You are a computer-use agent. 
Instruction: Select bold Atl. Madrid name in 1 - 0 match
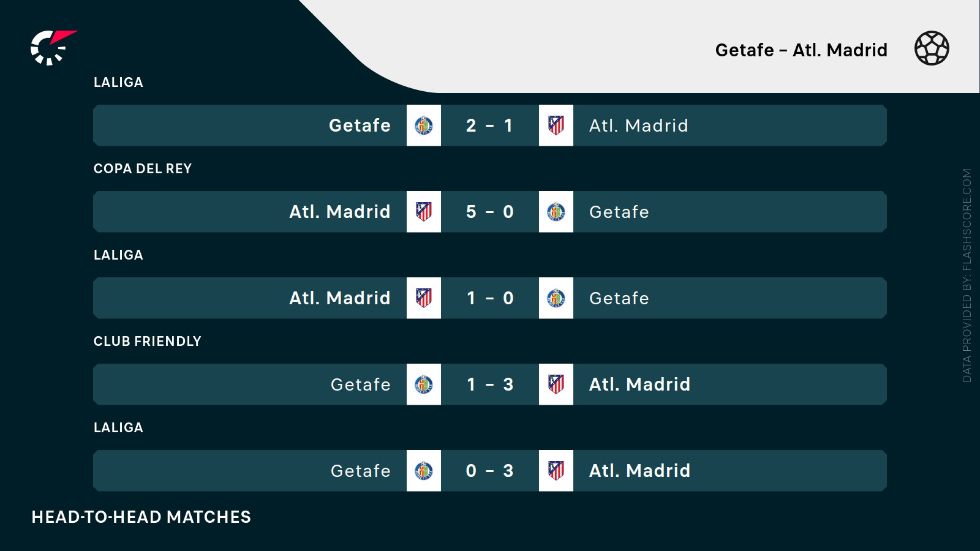[x=340, y=298]
